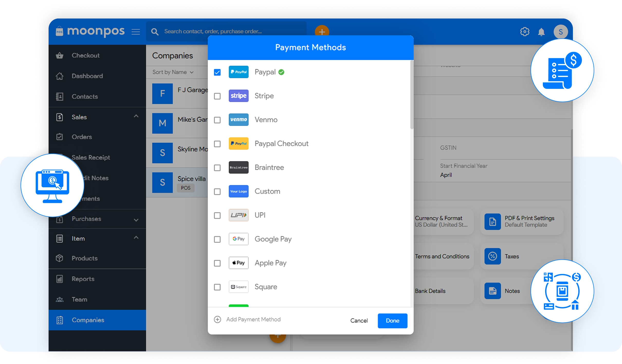This screenshot has width=622, height=364.
Task: Enable the Stripe payment method
Action: 217,96
